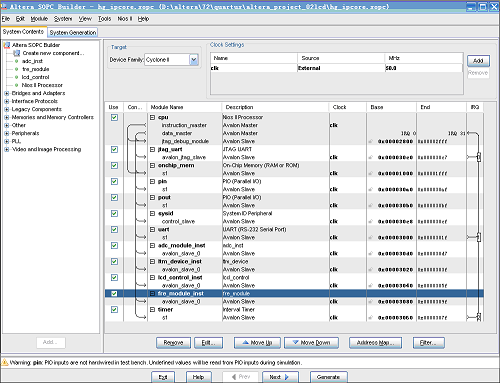Expand Legacy Components category
The width and height of the screenshot is (500, 383).
(7, 109)
